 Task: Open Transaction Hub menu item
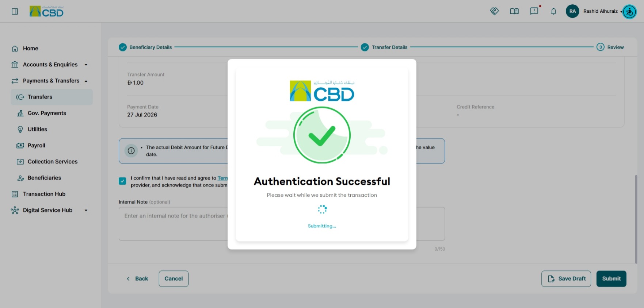44,194
